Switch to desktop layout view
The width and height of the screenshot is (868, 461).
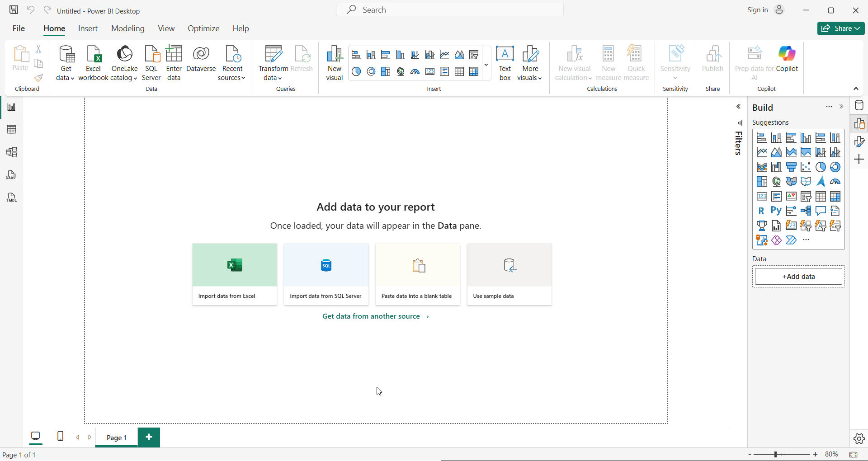(x=36, y=437)
